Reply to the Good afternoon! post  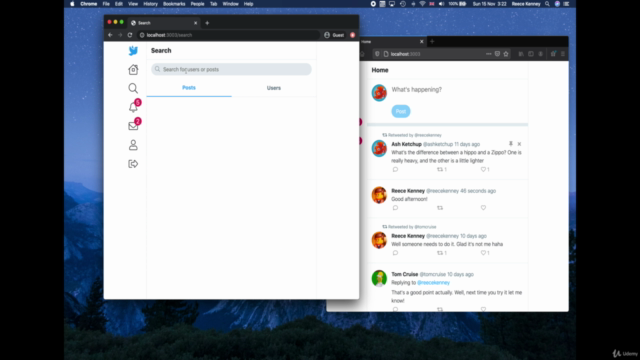coord(395,208)
